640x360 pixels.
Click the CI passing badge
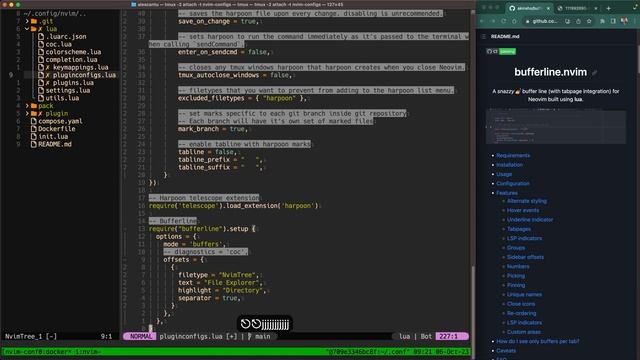coord(501,51)
